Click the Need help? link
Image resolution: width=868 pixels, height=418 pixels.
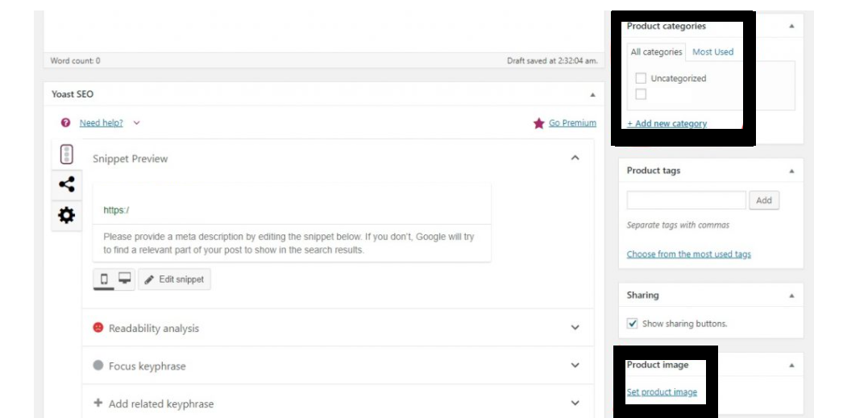point(102,122)
